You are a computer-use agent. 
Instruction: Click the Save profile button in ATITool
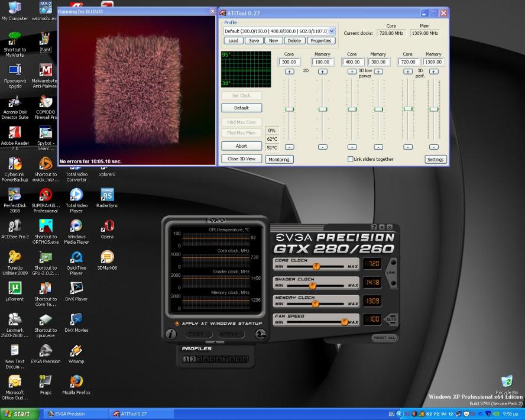point(254,41)
